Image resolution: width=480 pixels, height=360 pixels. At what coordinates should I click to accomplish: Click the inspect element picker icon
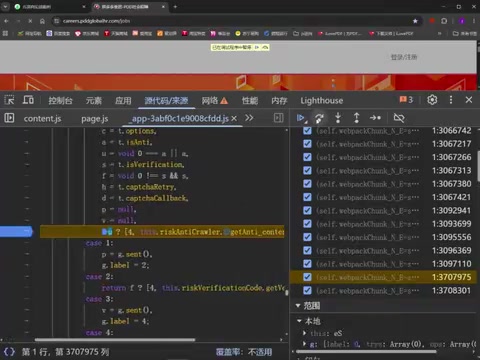[x=9, y=100]
